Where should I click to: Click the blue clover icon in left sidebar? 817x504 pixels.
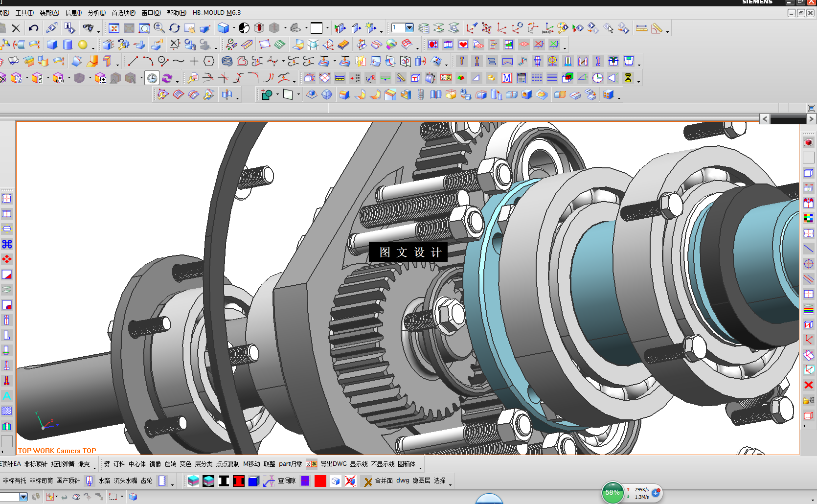pos(7,244)
